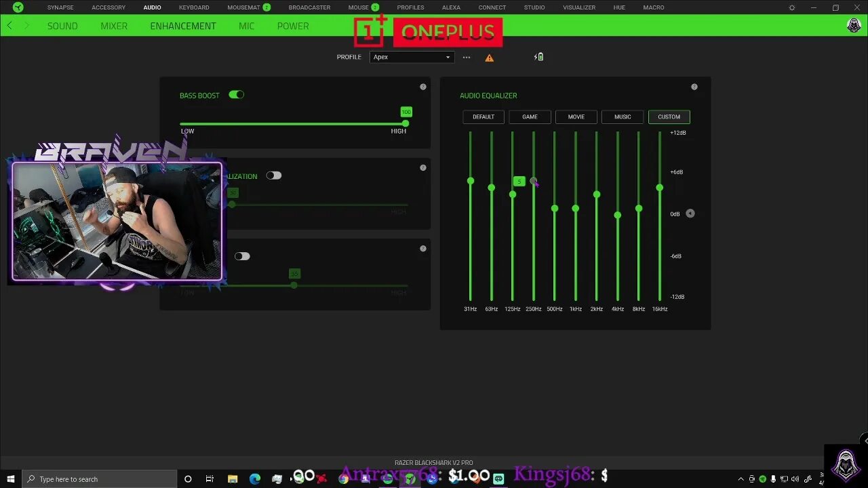Open Cortana circle on the taskbar
This screenshot has height=488, width=868.
click(188, 479)
